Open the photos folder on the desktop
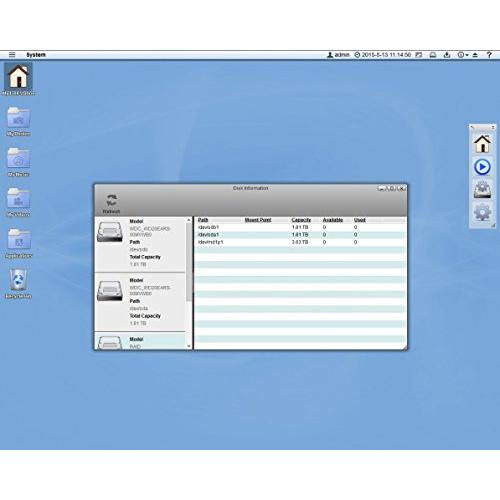The height and width of the screenshot is (500, 500). point(18,121)
